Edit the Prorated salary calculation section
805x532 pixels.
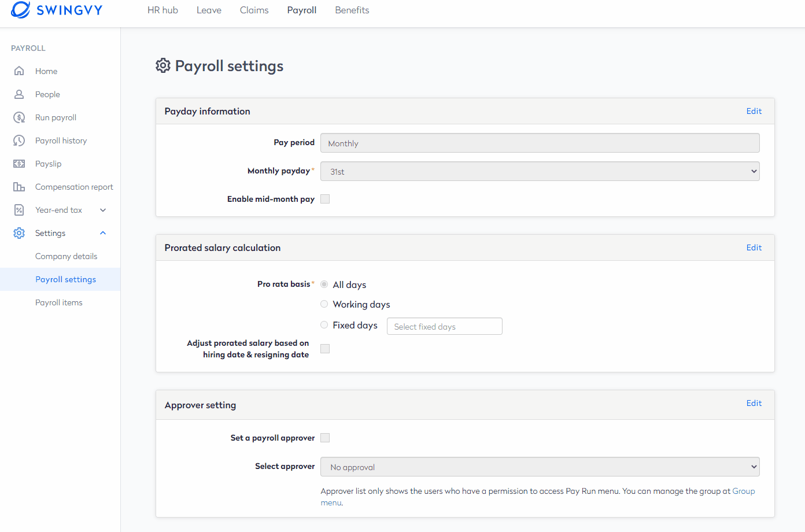click(754, 247)
